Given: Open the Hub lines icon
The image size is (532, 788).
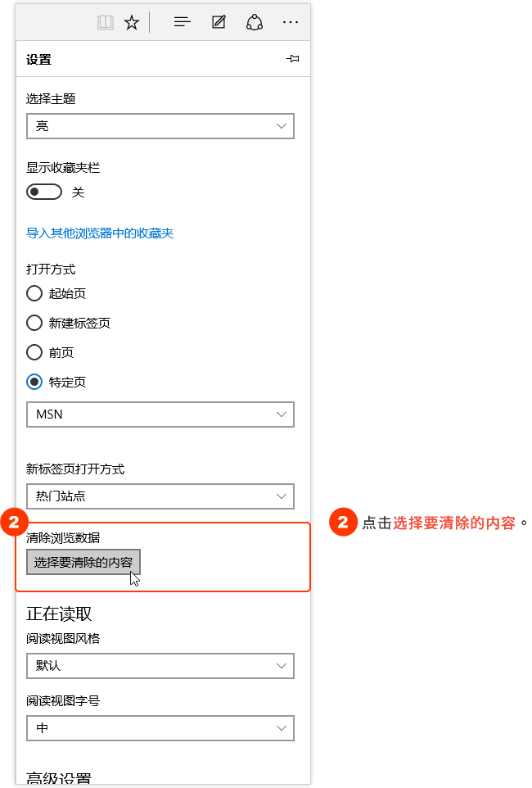Looking at the screenshot, I should coord(182,22).
